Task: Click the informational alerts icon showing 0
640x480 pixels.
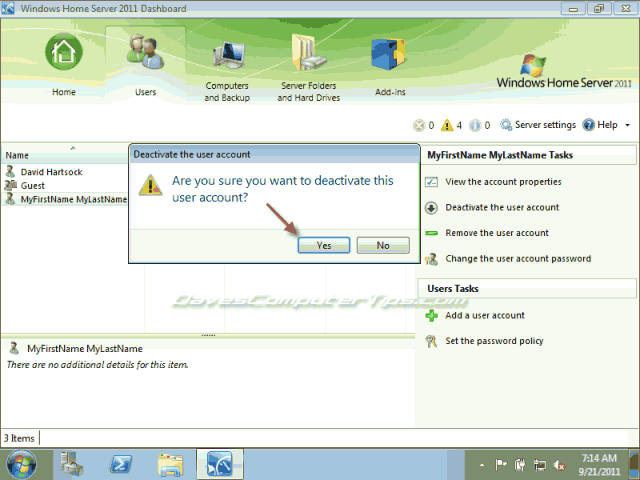Action: 475,125
